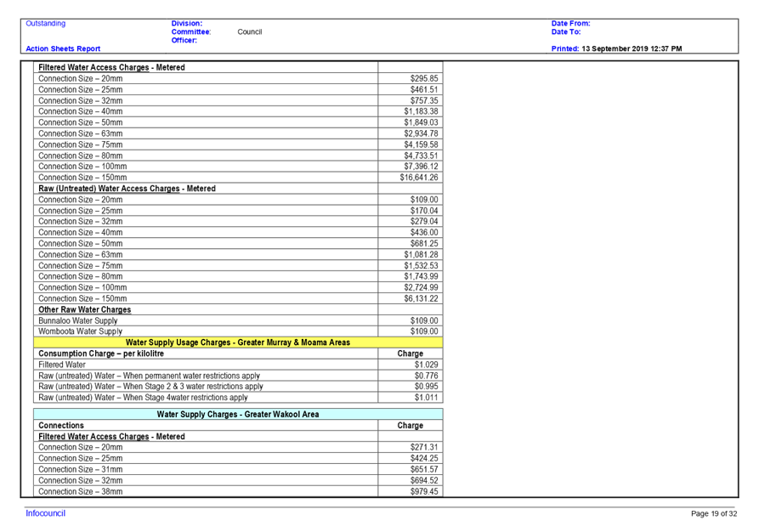Click the Connections column heading
Image resolution: width=759 pixels, height=532 pixels.
[x=61, y=426]
